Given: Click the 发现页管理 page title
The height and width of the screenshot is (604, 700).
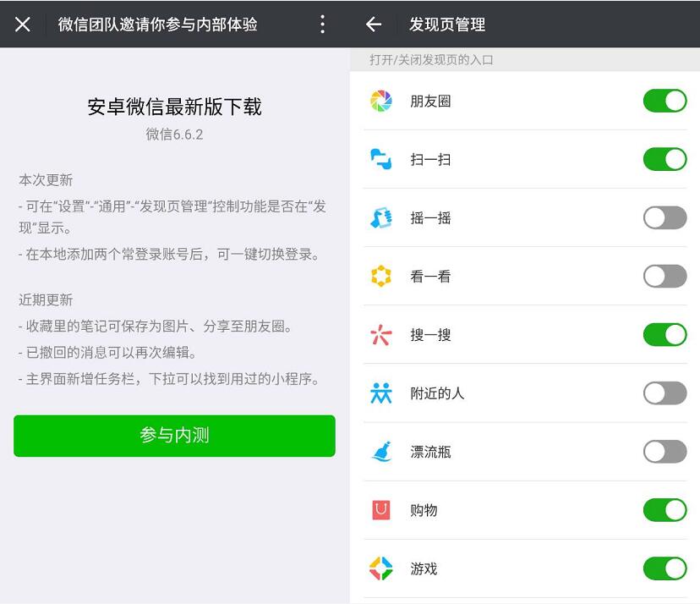Looking at the screenshot, I should (447, 25).
